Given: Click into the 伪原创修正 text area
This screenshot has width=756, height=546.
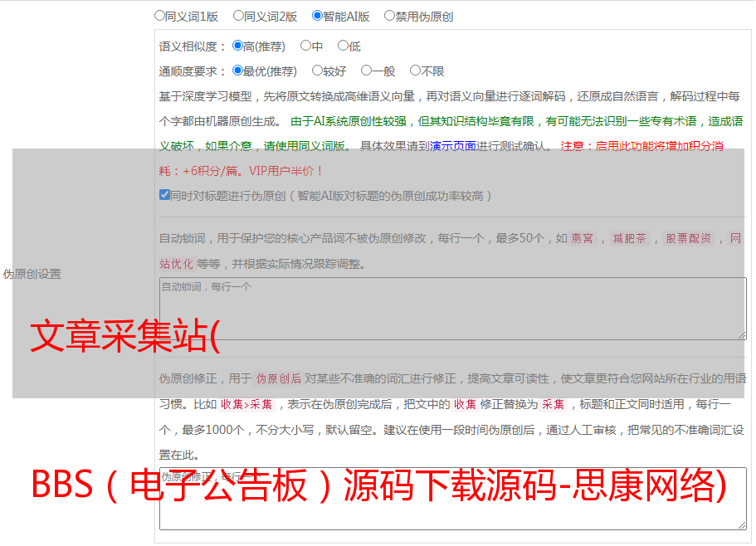Looking at the screenshot, I should tap(452, 500).
